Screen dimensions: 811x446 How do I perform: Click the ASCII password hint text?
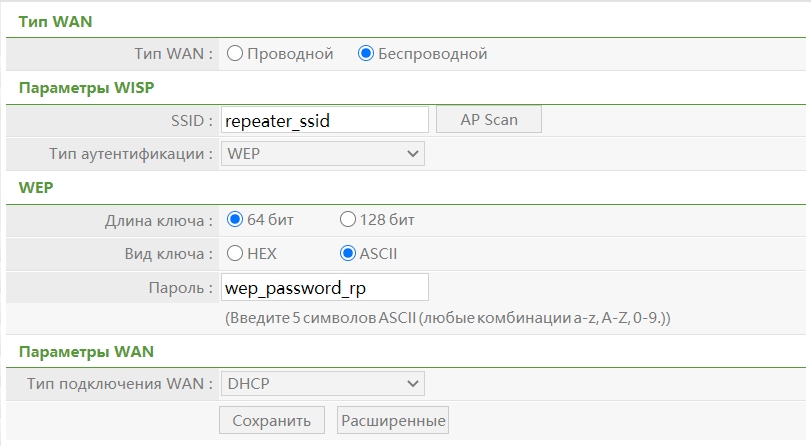447,318
